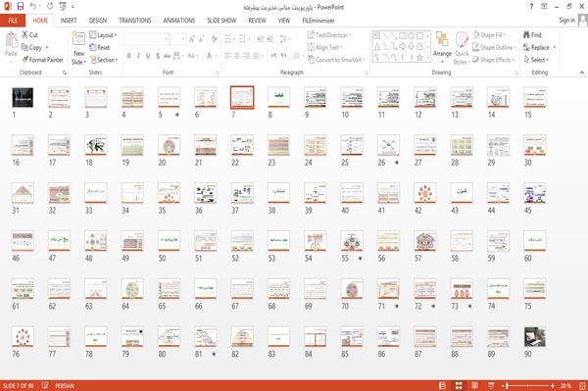Viewport: 588px width, 391px height.
Task: Add a New Slide
Action: [x=78, y=48]
